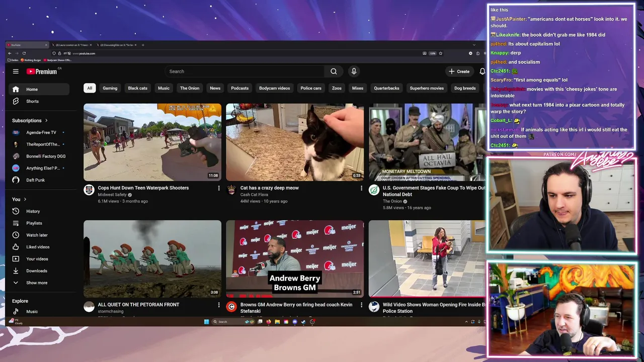Viewport: 644px width, 362px height.
Task: Select the Superhero movies filter chip
Action: [427, 88]
